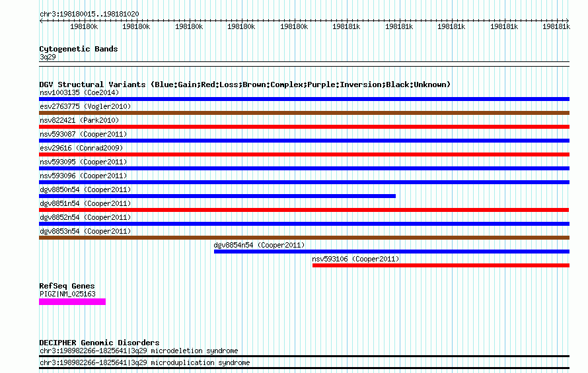The width and height of the screenshot is (588, 373).
Task: Select the blue gain bar under nsv1003135
Action: pyautogui.click(x=304, y=99)
